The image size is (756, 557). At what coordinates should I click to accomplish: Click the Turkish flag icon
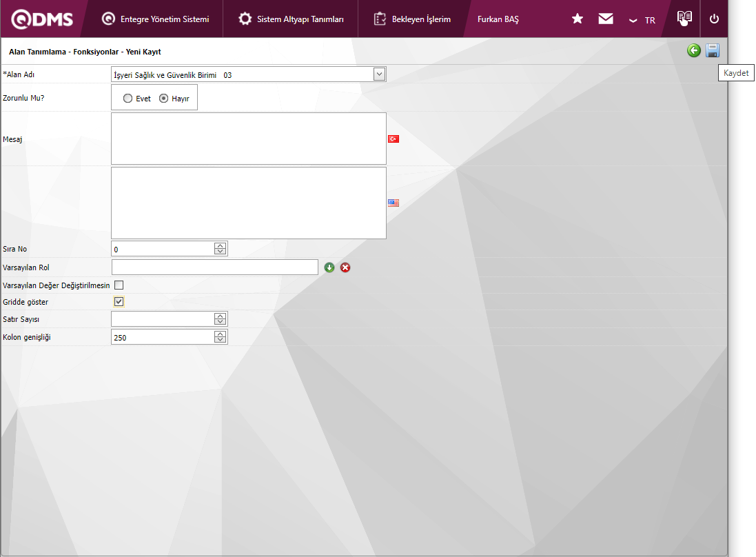tap(394, 139)
